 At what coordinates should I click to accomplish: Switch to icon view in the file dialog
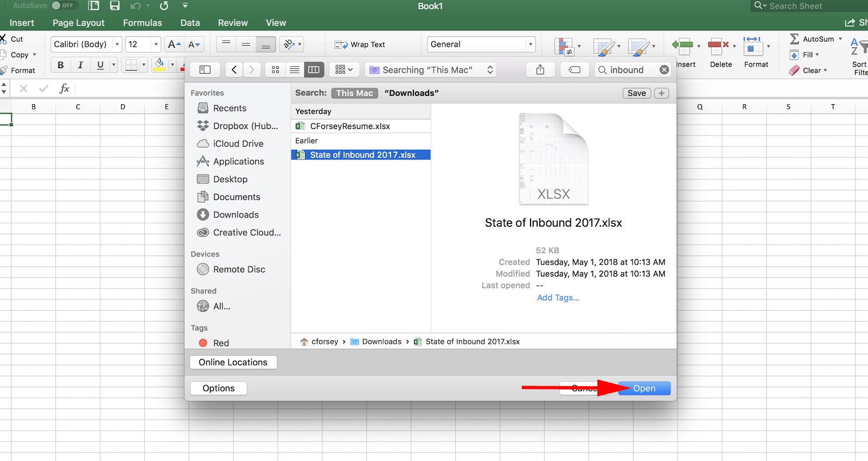tap(276, 70)
